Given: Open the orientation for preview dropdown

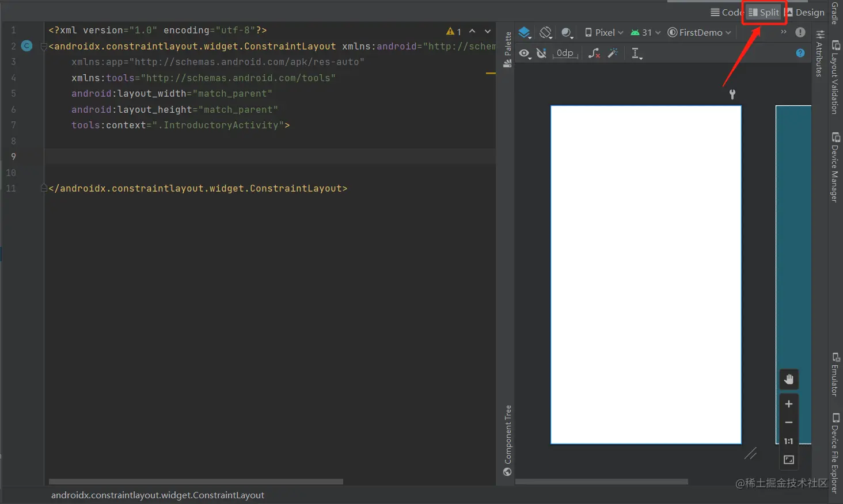Looking at the screenshot, I should (546, 33).
